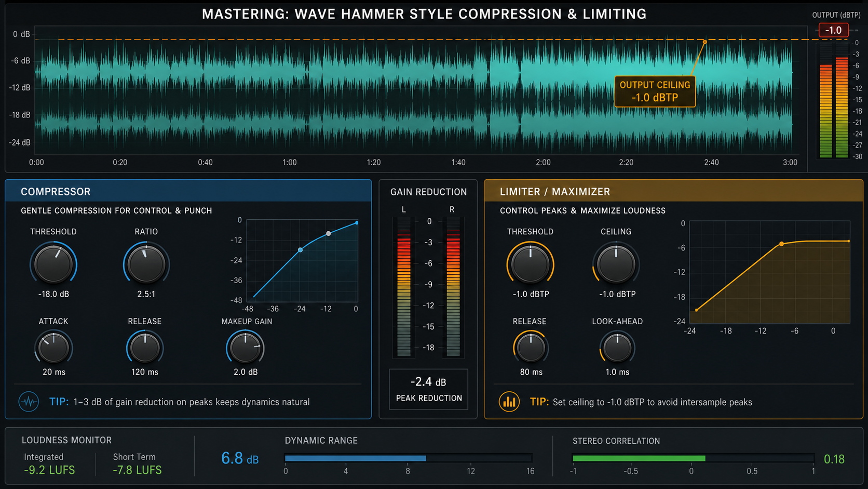Click the 0:40 timeline label
Image resolution: width=868 pixels, height=489 pixels.
point(205,162)
